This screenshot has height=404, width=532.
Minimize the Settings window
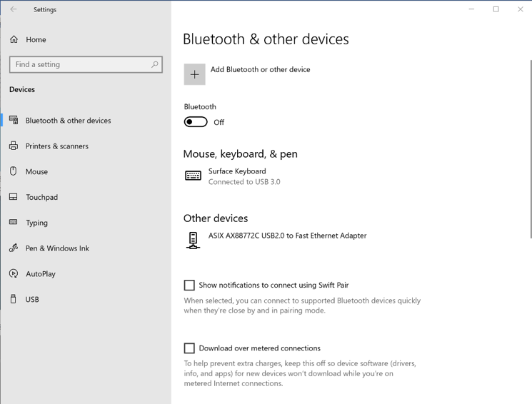coord(471,9)
